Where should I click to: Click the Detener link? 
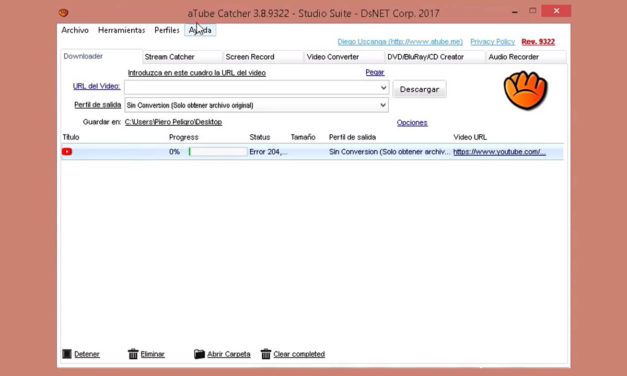click(x=87, y=354)
